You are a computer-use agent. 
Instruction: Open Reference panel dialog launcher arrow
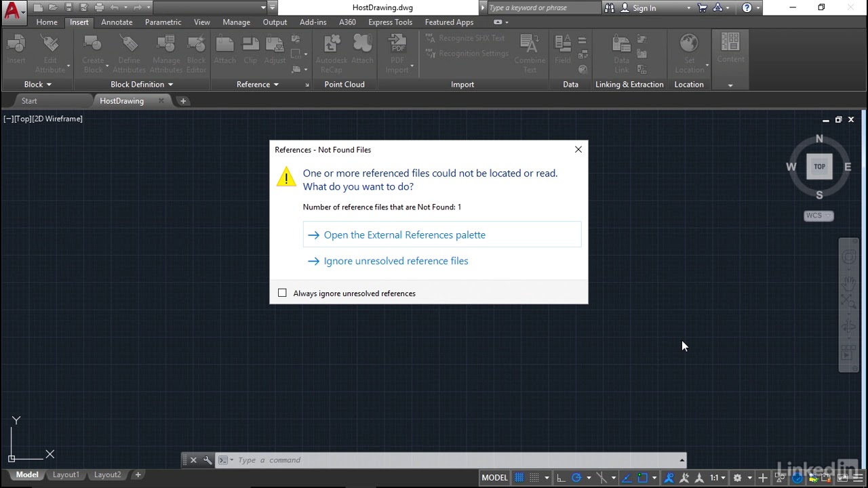307,85
